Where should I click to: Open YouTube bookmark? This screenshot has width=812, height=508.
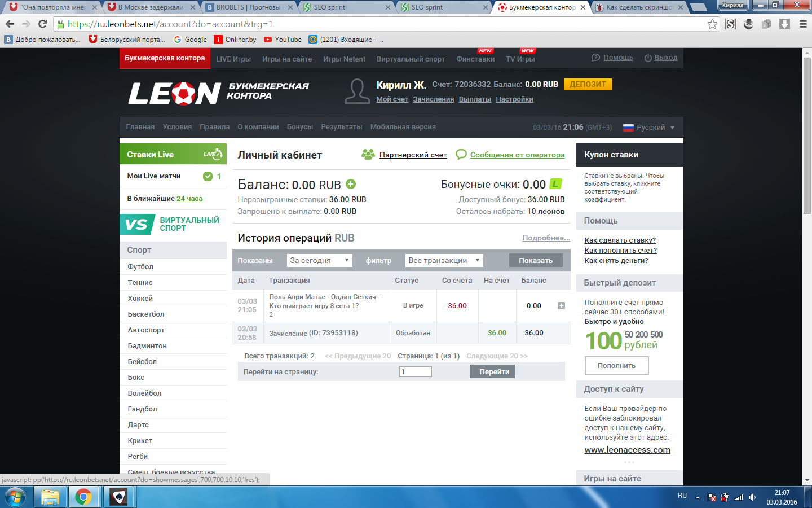283,40
